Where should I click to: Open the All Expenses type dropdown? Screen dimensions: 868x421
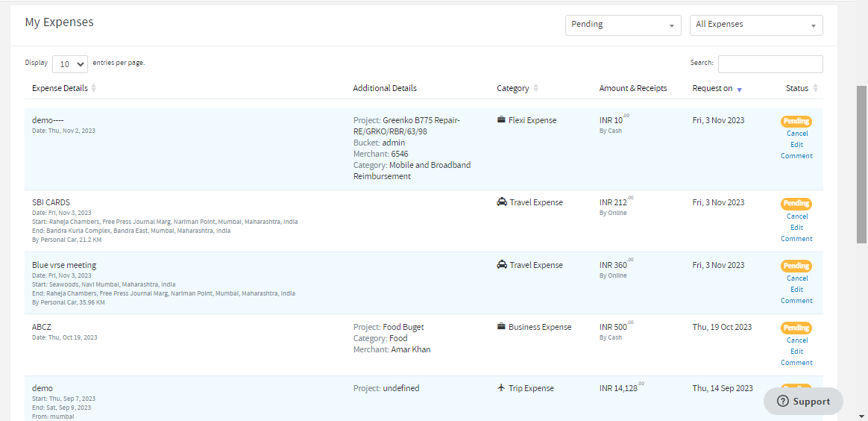click(755, 25)
